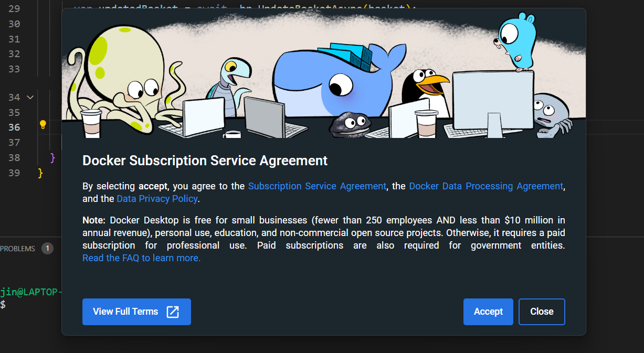Open the Docker Data Processing Agreement link

(486, 186)
